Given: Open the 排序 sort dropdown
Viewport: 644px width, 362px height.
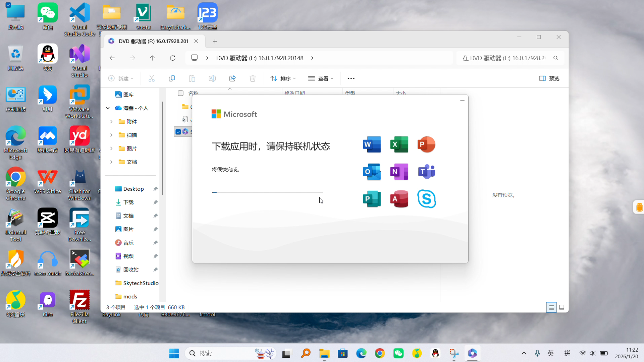Looking at the screenshot, I should pos(283,78).
